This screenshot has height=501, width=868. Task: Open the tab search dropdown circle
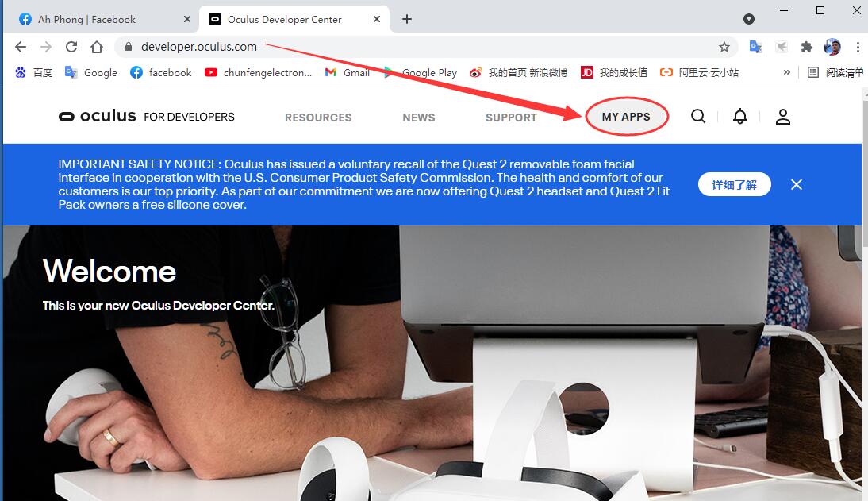tap(749, 19)
